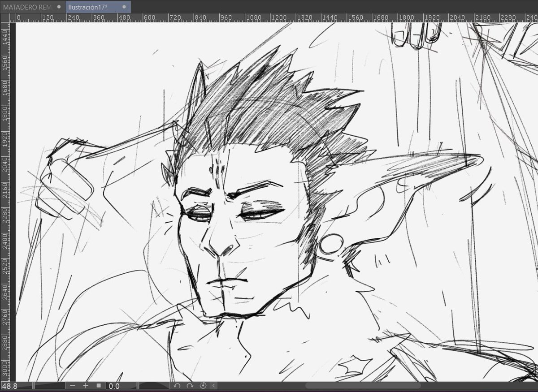This screenshot has height=392, width=538.
Task: Click the horizontal scrollbar thumb
Action: coord(363,386)
